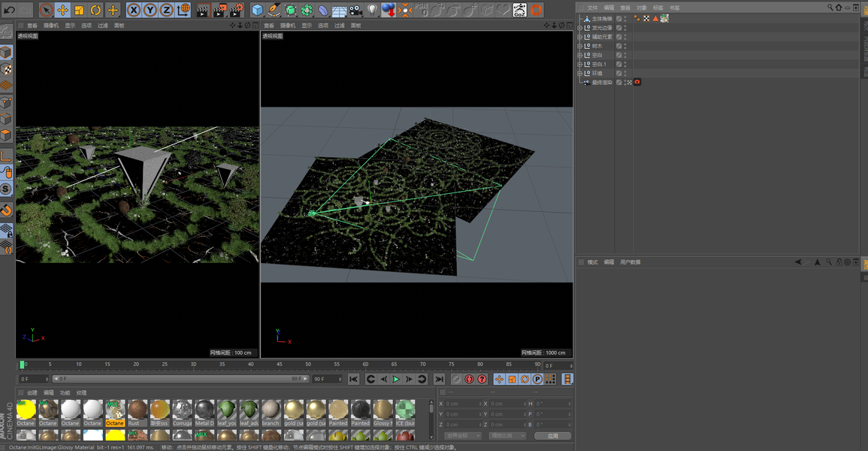The height and width of the screenshot is (451, 868).
Task: Open the Octane render plugin icon
Action: coord(536,10)
